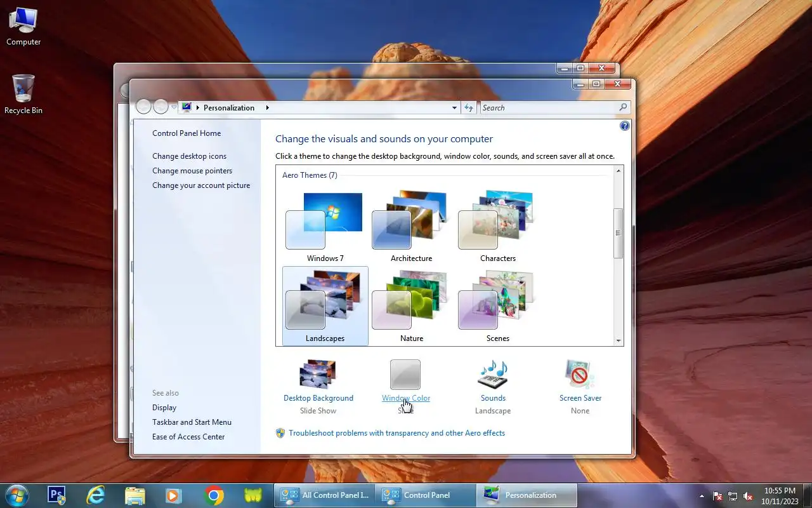Open Windows Explorer folder taskbar icon
The width and height of the screenshot is (812, 508).
coord(135,495)
